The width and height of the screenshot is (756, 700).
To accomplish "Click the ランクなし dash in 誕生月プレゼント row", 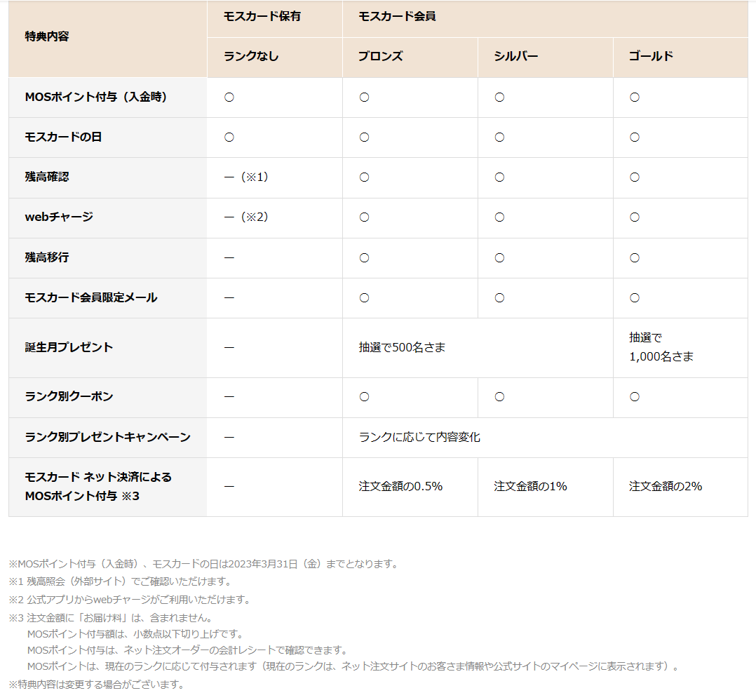I will coord(229,348).
